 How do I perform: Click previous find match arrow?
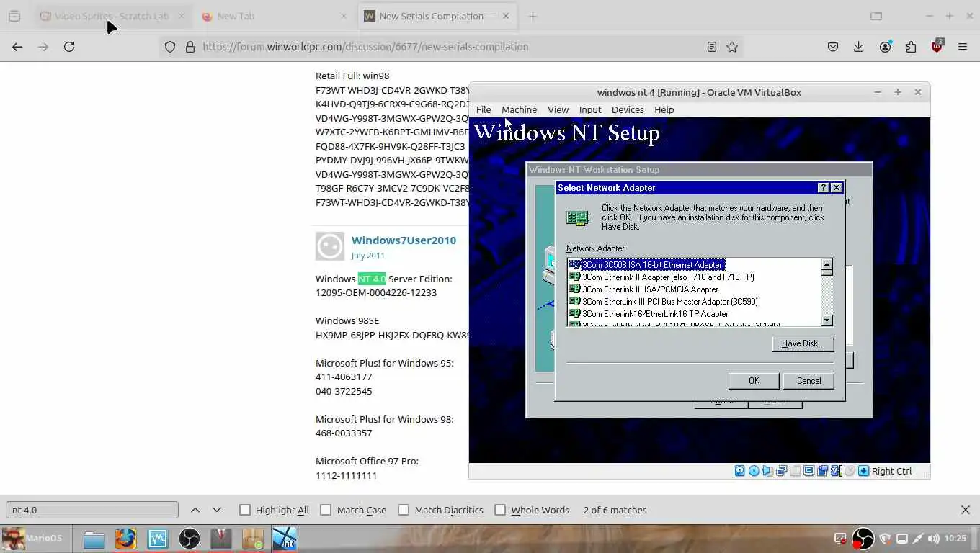point(195,510)
